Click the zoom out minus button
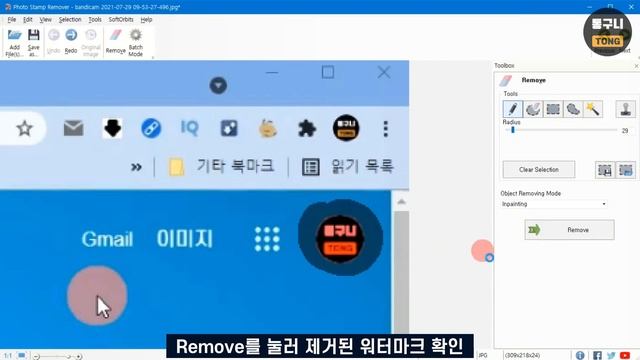Image resolution: width=640 pixels, height=360 pixels. [36, 357]
